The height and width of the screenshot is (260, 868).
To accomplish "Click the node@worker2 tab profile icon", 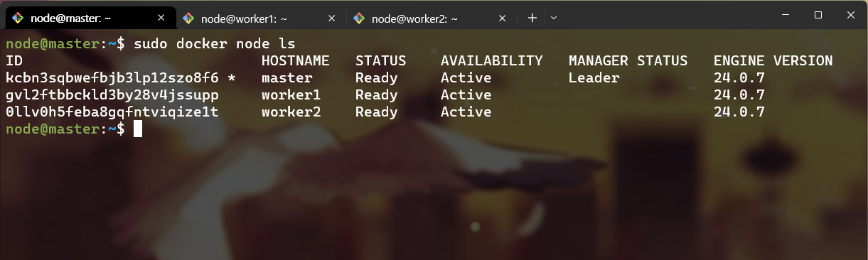I will 359,19.
